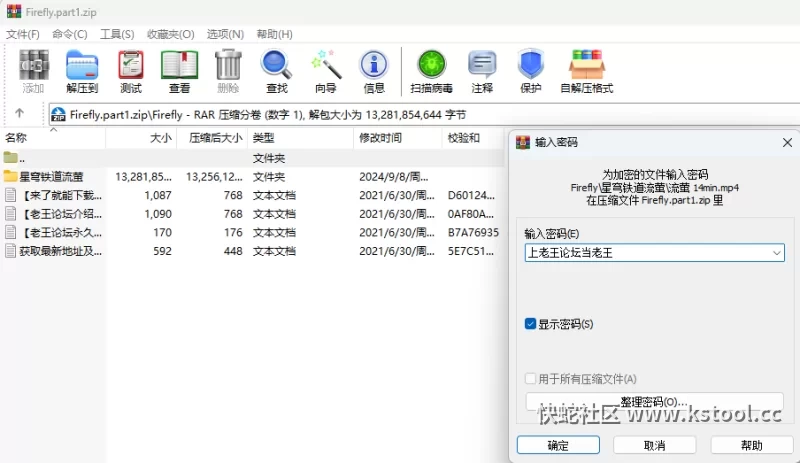This screenshot has height=463, width=800.
Task: Check 用于所有压缩文件 checkbox
Action: tap(530, 379)
